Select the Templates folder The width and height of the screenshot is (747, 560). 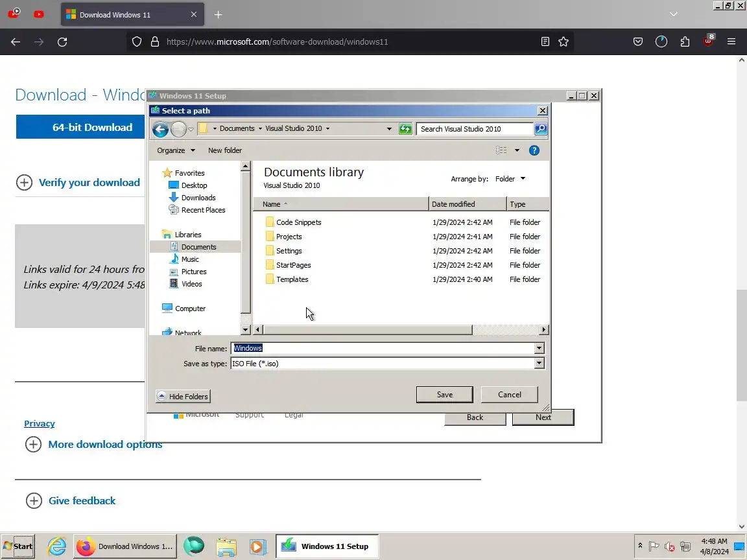point(292,279)
